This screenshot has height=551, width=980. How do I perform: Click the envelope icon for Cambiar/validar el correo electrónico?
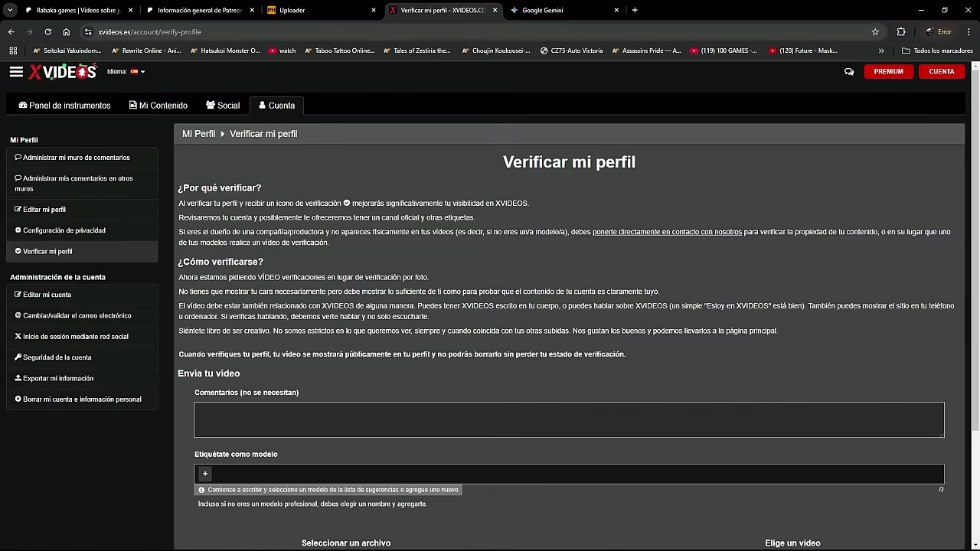click(x=17, y=315)
